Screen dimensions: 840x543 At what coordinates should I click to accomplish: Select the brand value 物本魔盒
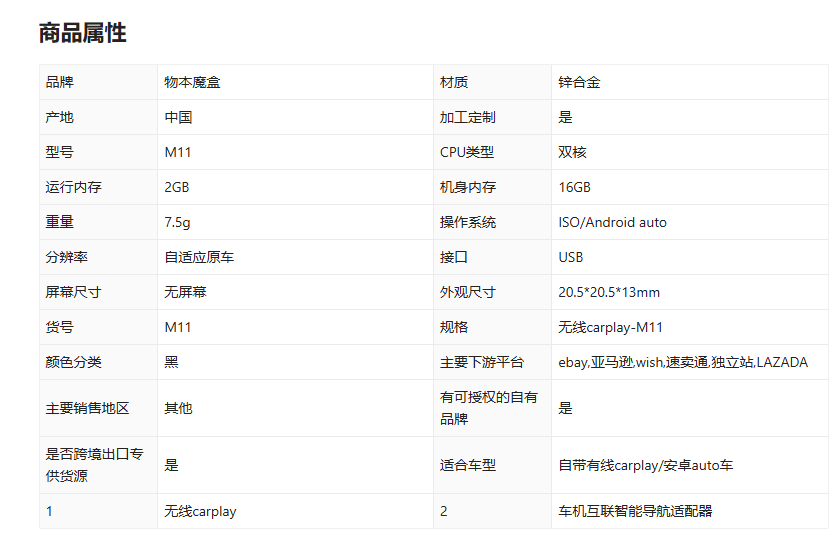pos(192,82)
